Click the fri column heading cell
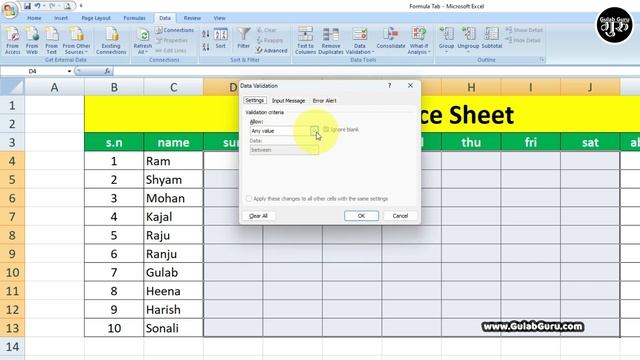 [531, 142]
